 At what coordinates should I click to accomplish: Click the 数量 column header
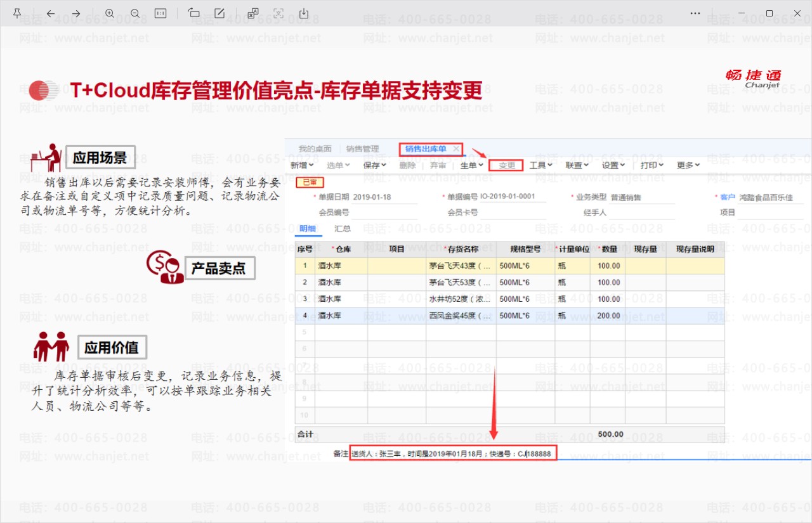point(609,249)
